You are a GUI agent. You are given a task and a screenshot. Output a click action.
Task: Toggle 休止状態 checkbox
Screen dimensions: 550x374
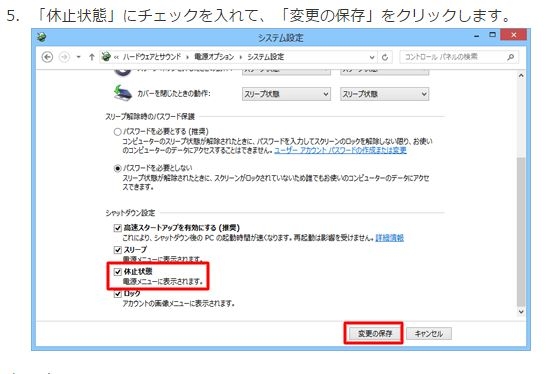tap(118, 272)
